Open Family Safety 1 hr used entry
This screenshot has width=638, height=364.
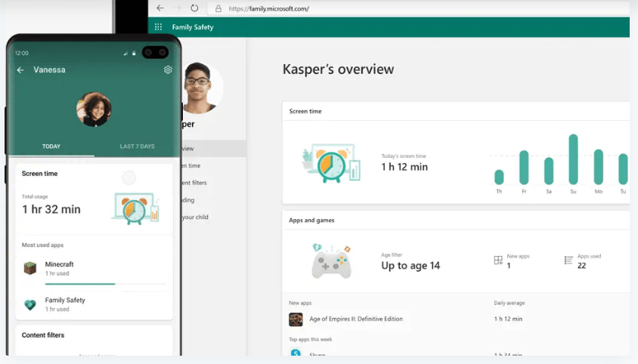(94, 304)
